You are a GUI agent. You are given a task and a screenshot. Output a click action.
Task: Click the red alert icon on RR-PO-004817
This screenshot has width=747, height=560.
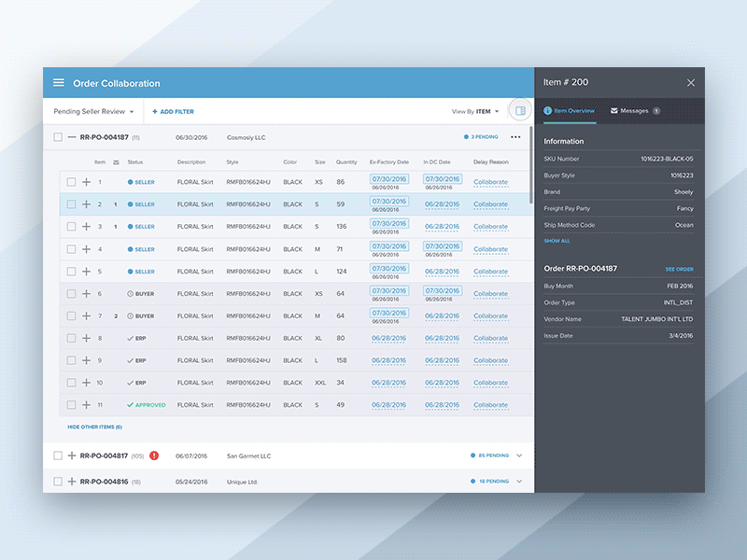tap(153, 455)
